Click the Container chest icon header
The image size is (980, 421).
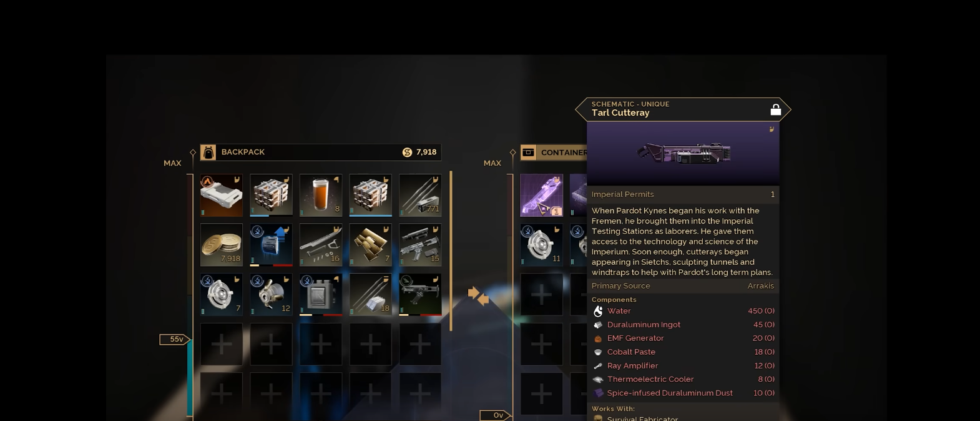click(x=528, y=152)
